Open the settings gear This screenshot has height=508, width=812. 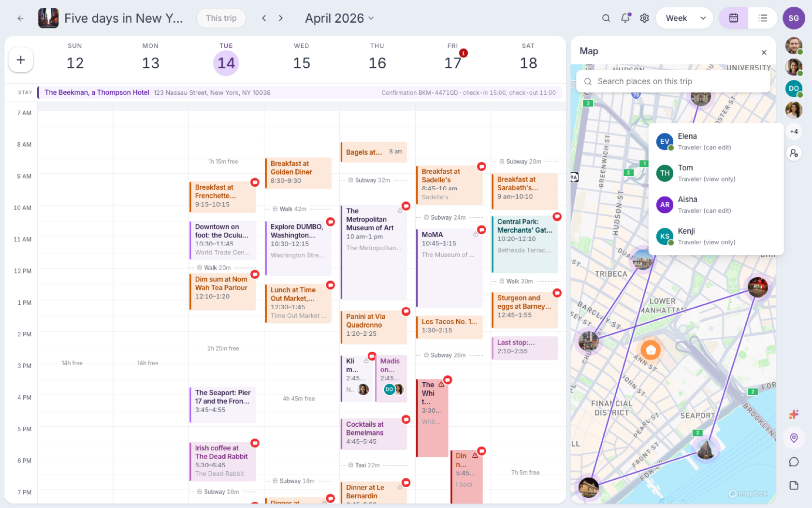(644, 18)
